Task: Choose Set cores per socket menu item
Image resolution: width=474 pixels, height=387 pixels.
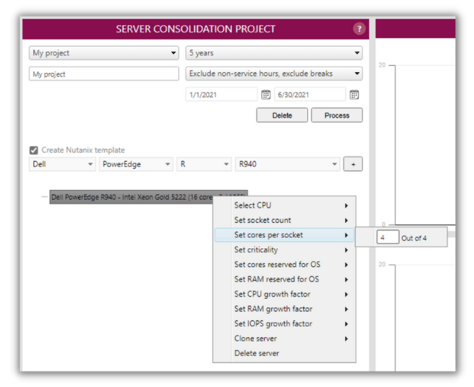Action: click(284, 235)
